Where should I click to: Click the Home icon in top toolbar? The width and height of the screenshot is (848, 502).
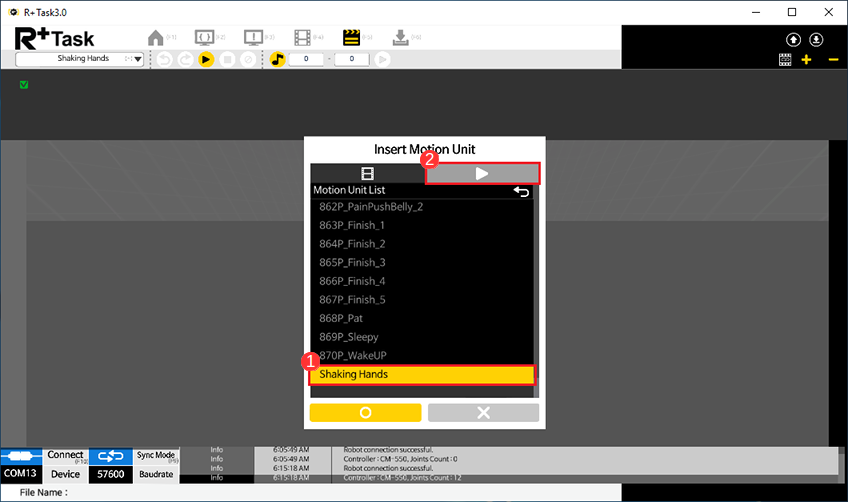click(156, 38)
